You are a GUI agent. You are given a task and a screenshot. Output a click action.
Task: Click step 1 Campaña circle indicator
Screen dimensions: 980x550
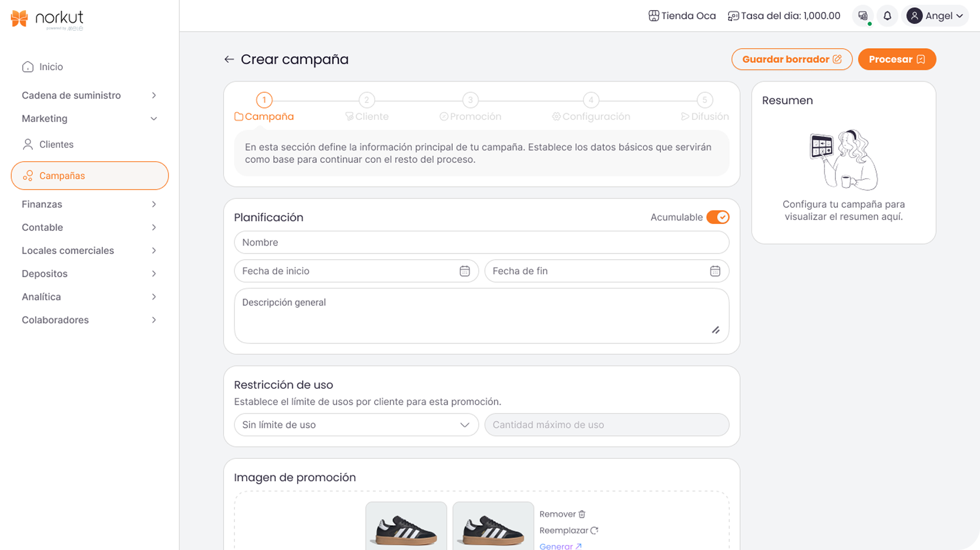point(264,100)
